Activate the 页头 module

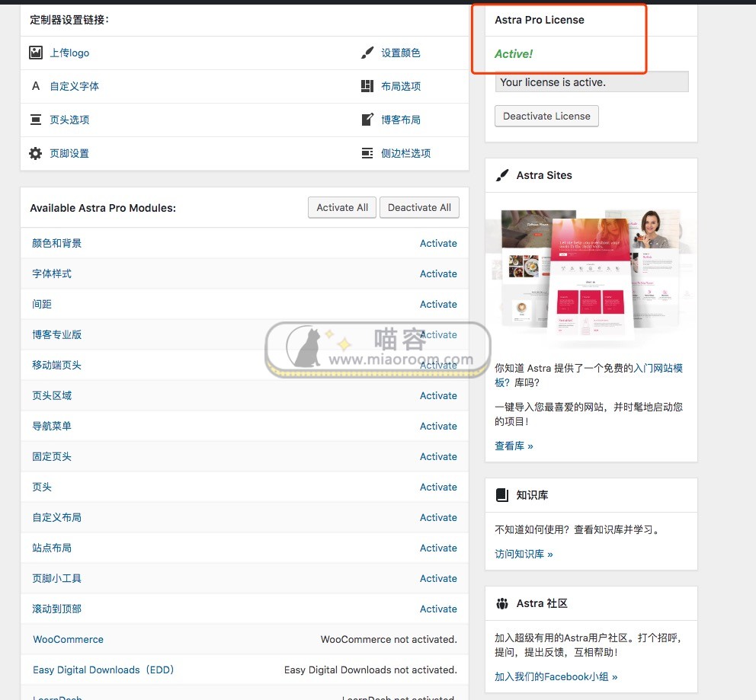pyautogui.click(x=438, y=487)
